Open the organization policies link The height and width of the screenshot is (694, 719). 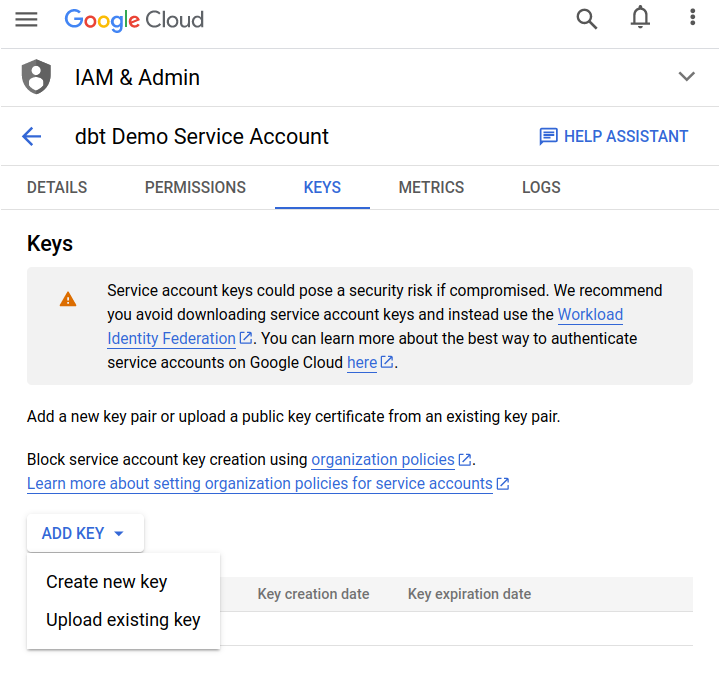point(383,460)
